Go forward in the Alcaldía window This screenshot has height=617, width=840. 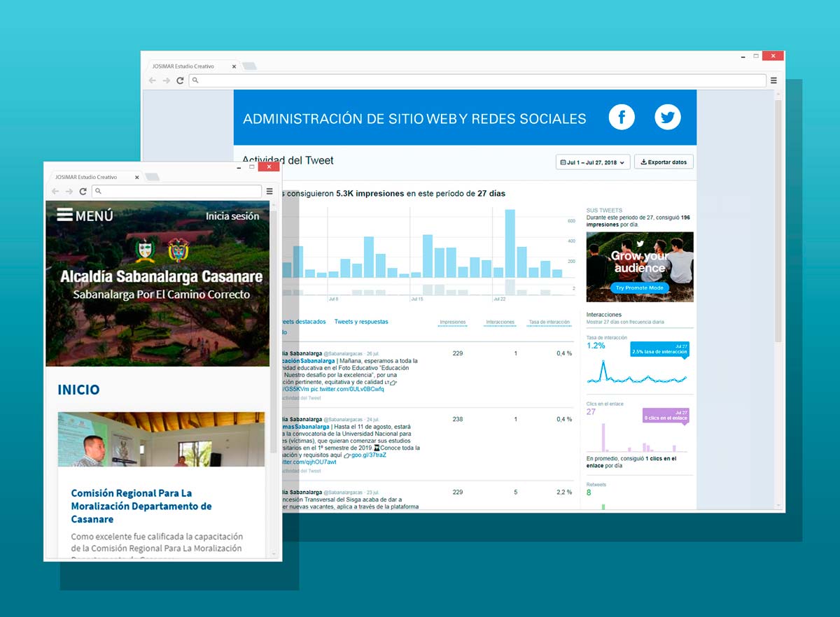pyautogui.click(x=69, y=191)
